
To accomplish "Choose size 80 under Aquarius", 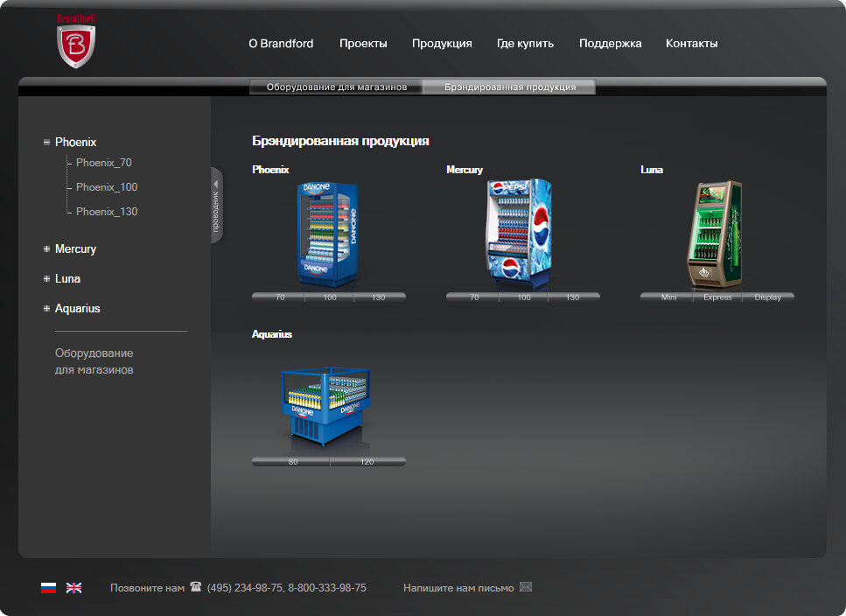I will click(x=292, y=462).
